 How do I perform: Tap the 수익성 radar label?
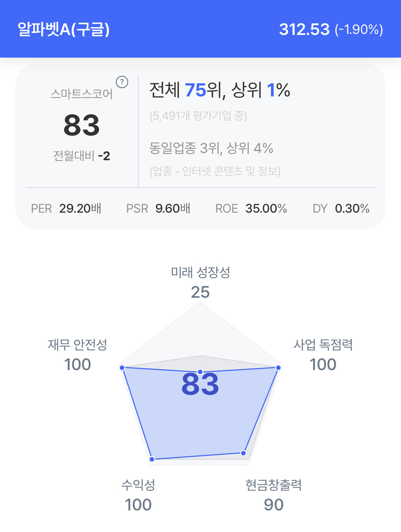pyautogui.click(x=138, y=485)
